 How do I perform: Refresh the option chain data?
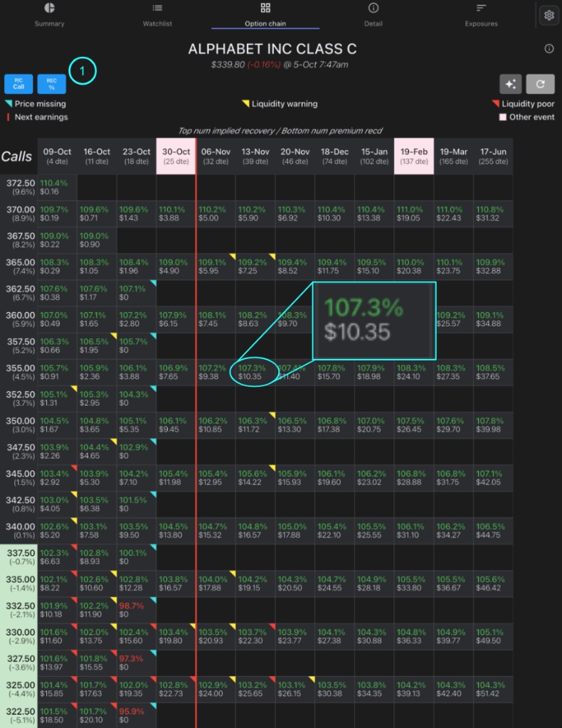pyautogui.click(x=540, y=84)
